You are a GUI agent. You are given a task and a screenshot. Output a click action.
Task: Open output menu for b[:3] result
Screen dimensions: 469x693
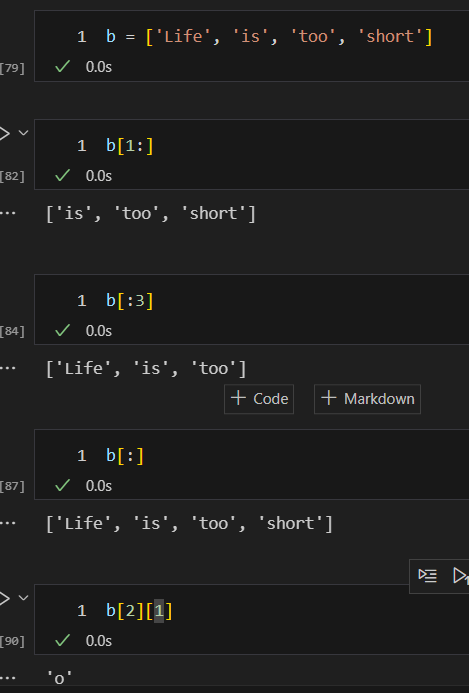[x=8, y=368]
